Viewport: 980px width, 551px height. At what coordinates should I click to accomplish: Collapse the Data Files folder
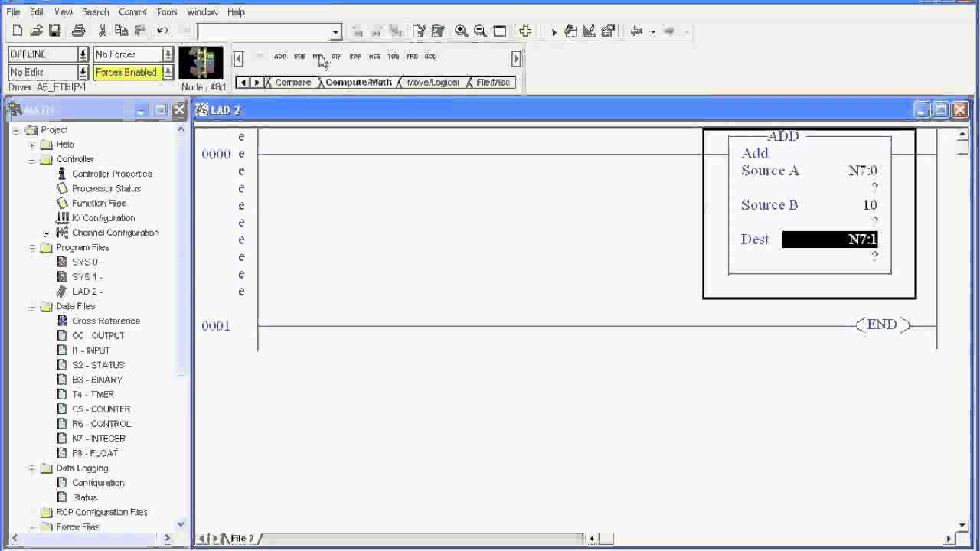pos(31,307)
